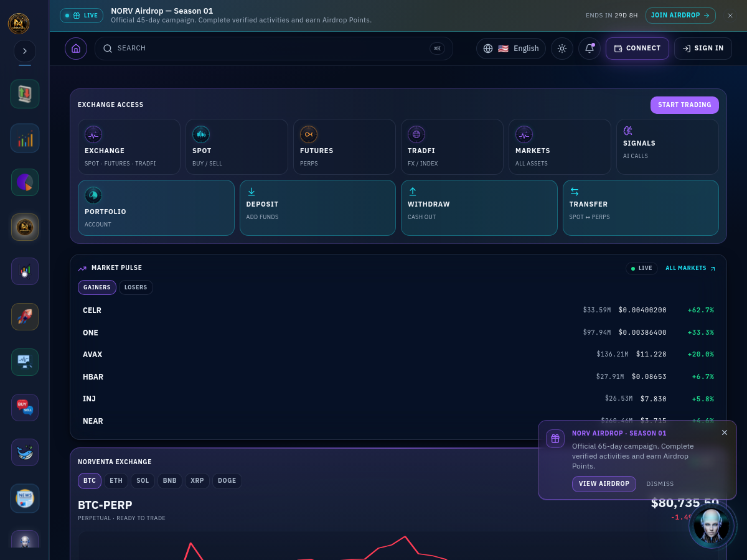This screenshot has width=747, height=560.
Task: Expand the sidebar with the chevron arrow
Action: click(x=25, y=51)
